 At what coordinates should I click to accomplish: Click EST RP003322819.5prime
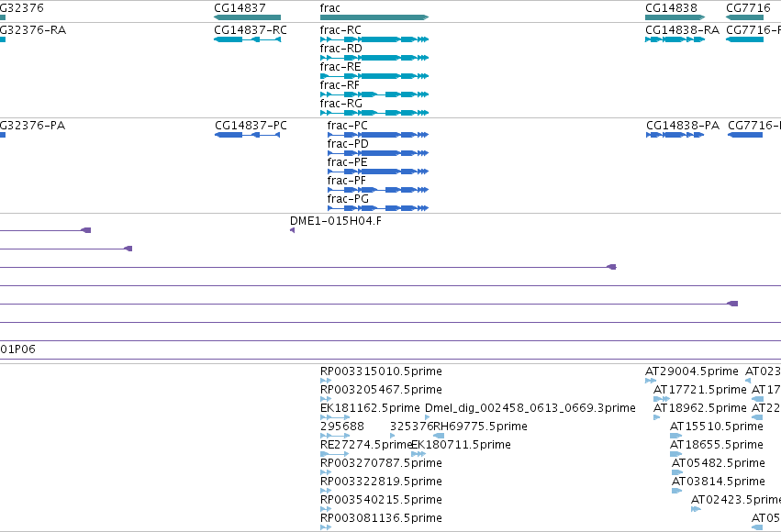pos(381,482)
